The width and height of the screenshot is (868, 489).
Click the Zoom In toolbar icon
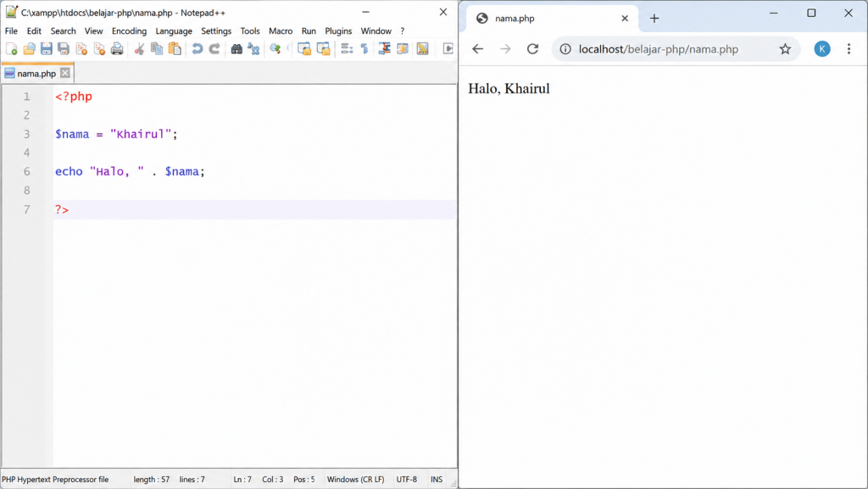pos(275,49)
